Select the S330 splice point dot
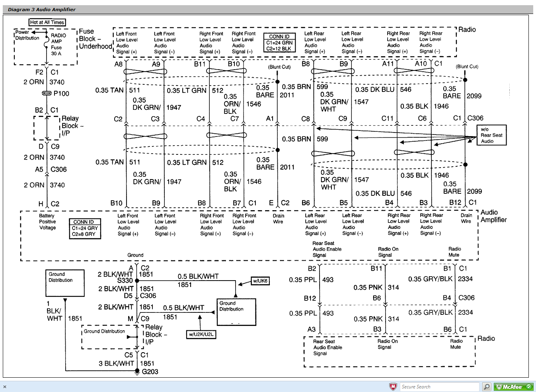 137,281
